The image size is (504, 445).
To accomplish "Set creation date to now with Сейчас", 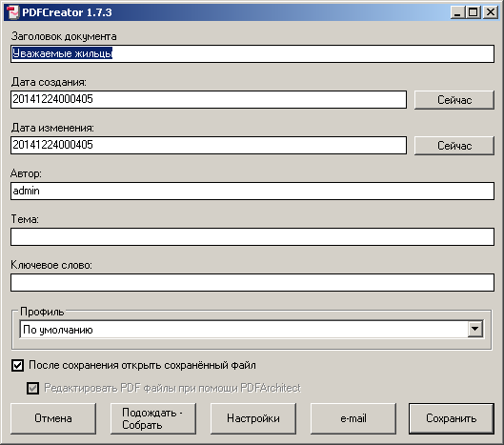I will point(454,100).
